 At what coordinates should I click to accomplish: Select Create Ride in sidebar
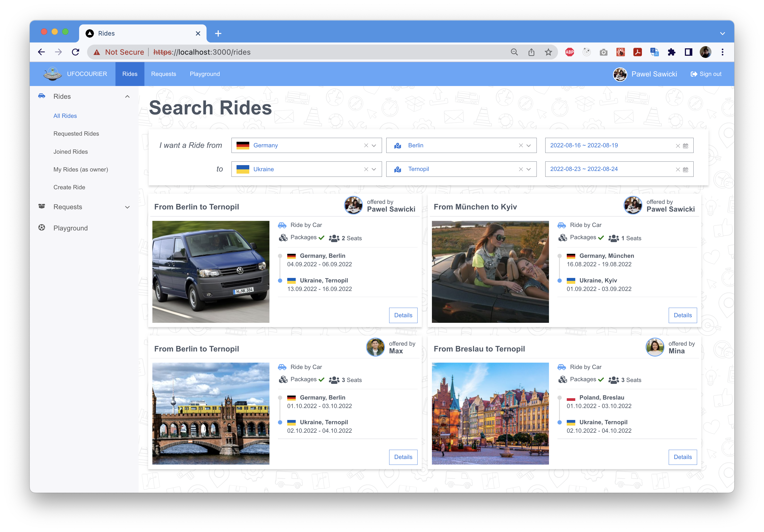click(x=69, y=187)
